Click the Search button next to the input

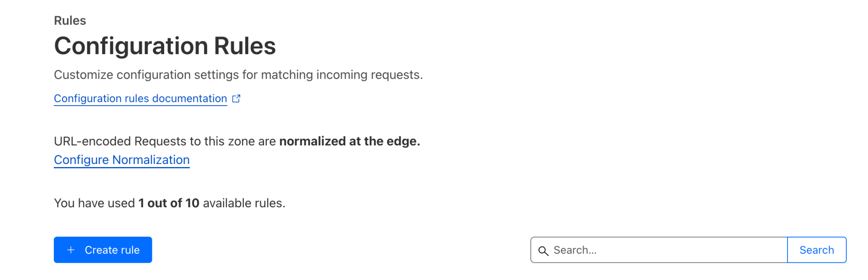click(x=816, y=250)
